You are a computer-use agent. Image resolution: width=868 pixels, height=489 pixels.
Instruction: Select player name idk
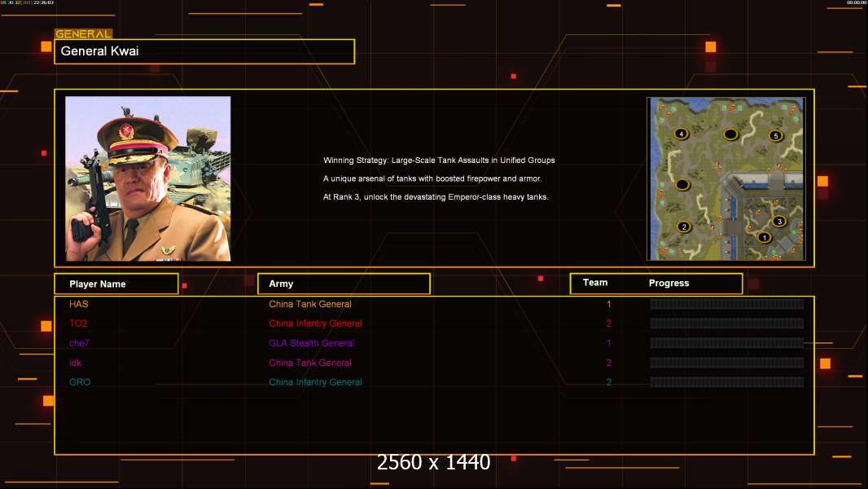[75, 363]
